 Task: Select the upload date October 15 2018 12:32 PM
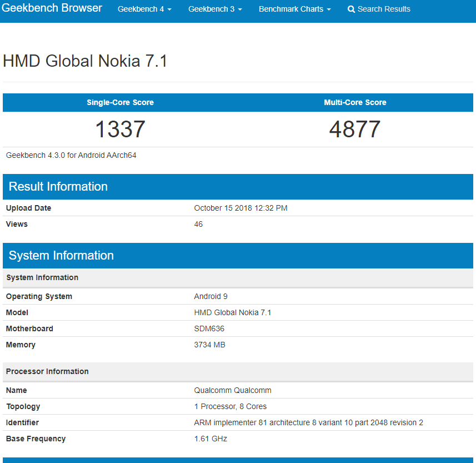pos(240,208)
